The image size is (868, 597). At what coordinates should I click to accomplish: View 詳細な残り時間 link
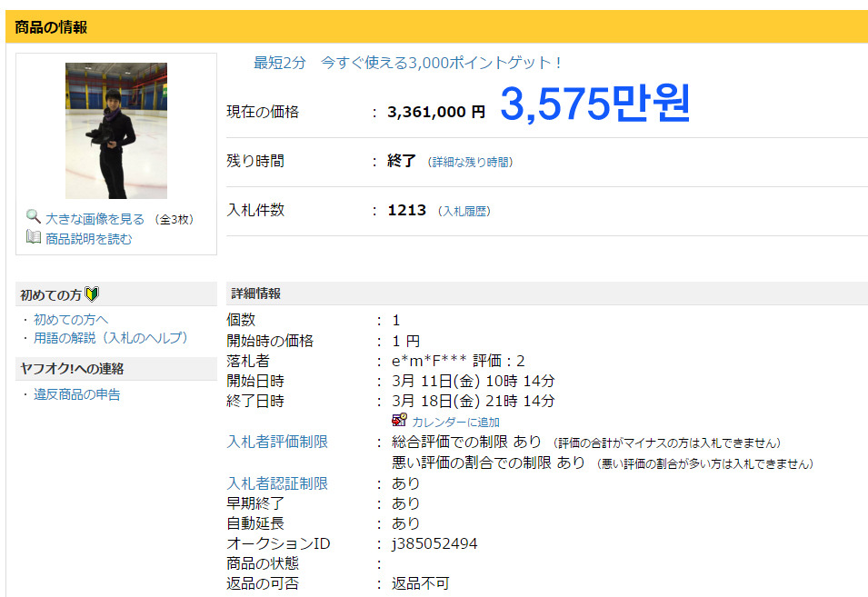tap(471, 162)
